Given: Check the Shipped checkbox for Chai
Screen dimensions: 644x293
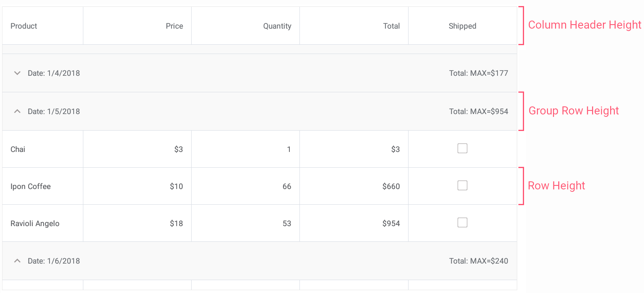Looking at the screenshot, I should click(462, 148).
